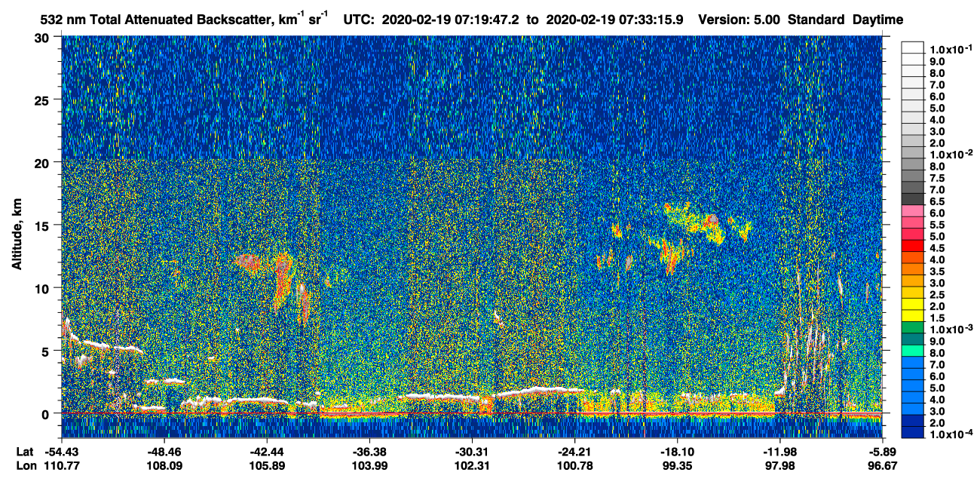Click longitude value '102.31'

click(472, 466)
